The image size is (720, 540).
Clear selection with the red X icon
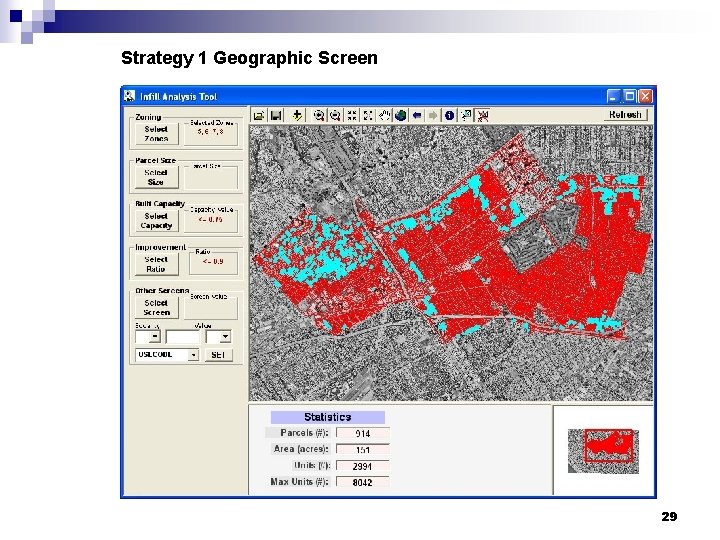[x=483, y=115]
